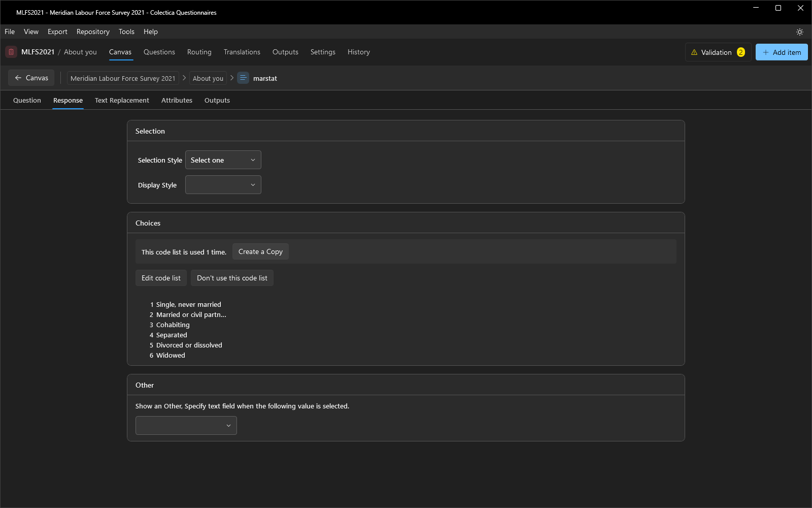Switch to the Routing tab
Image resolution: width=812 pixels, height=508 pixels.
[x=199, y=52]
